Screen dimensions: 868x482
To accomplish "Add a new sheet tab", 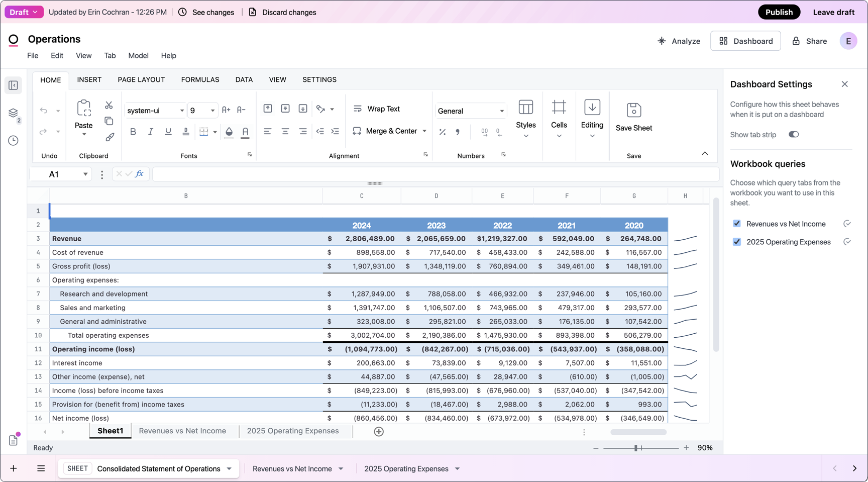I will pyautogui.click(x=379, y=432).
